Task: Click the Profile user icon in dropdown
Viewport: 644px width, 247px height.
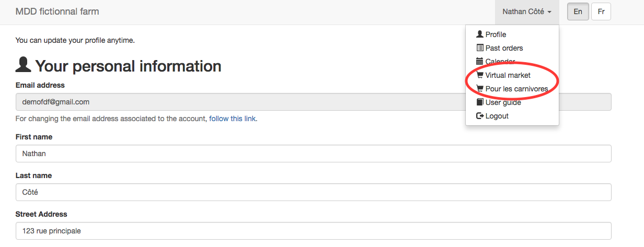Action: click(x=480, y=34)
